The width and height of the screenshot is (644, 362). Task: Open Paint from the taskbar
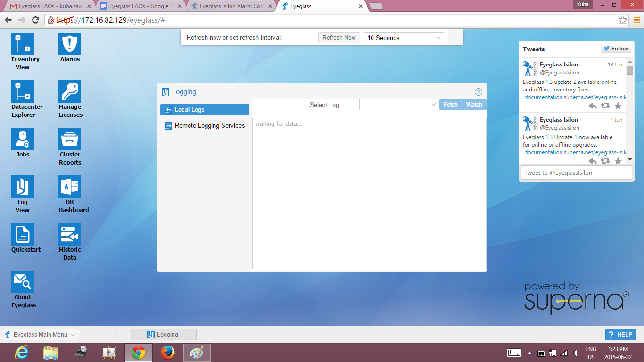pyautogui.click(x=197, y=353)
